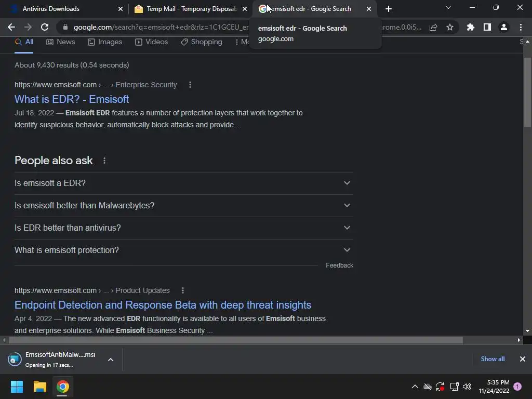Expand 'Is emsisoft better than Malwarebytes?' question
This screenshot has width=532, height=399.
pyautogui.click(x=183, y=206)
